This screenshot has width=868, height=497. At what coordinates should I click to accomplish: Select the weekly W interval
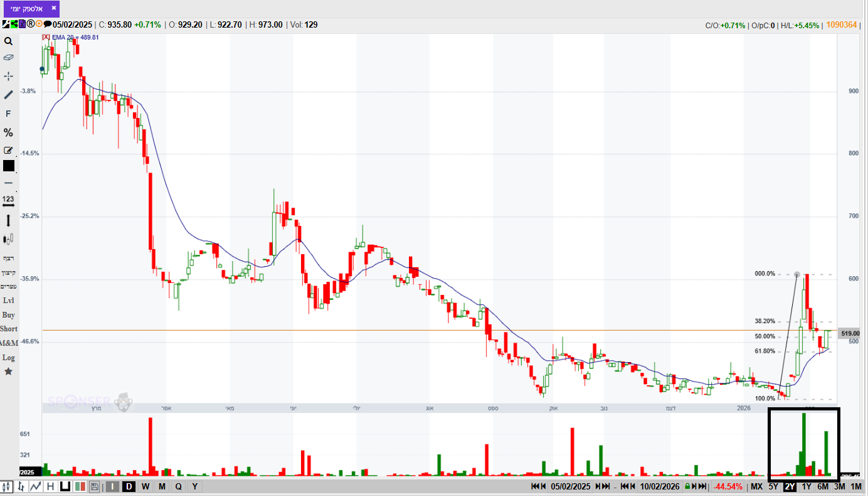(x=145, y=486)
